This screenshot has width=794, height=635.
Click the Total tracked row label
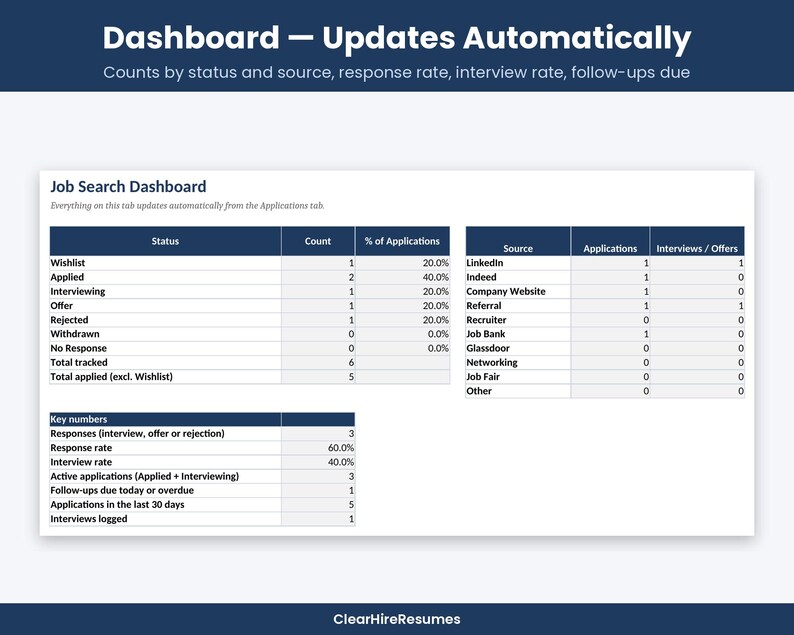click(x=78, y=362)
